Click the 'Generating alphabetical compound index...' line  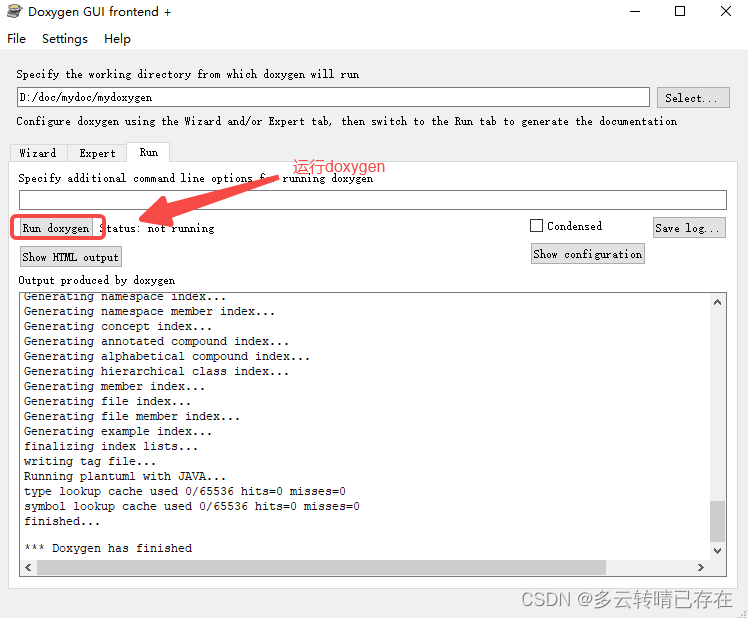coord(167,356)
